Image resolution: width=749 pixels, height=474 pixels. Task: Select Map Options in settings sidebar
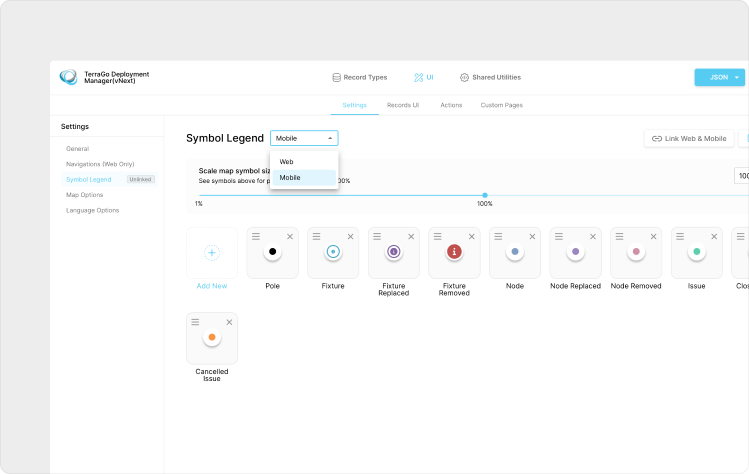pos(85,195)
